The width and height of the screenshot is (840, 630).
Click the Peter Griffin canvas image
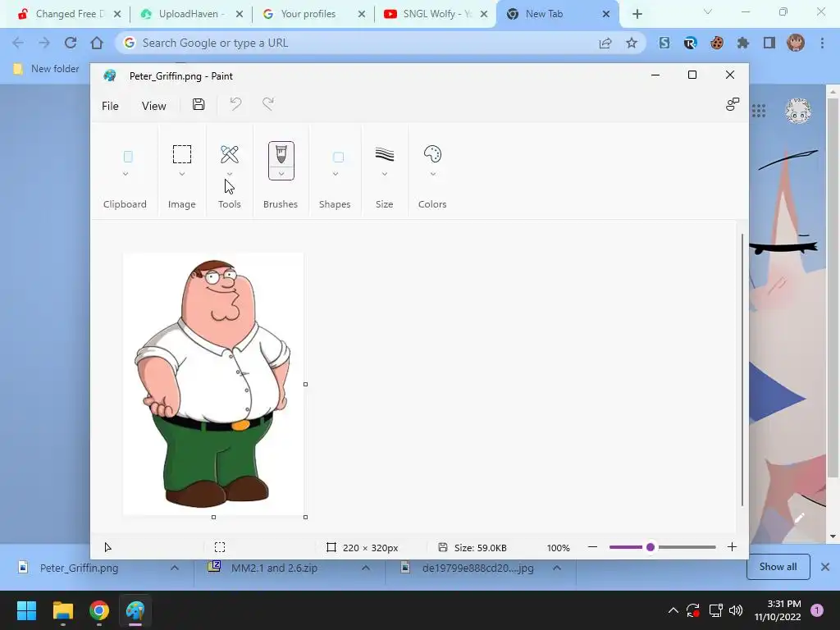point(213,384)
